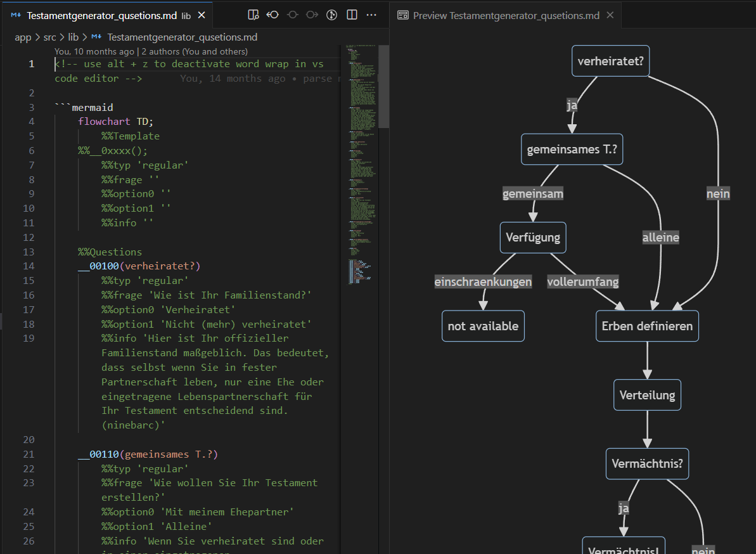Expand the 'lib' breadcrumb folder
This screenshot has width=756, height=554.
(x=74, y=37)
